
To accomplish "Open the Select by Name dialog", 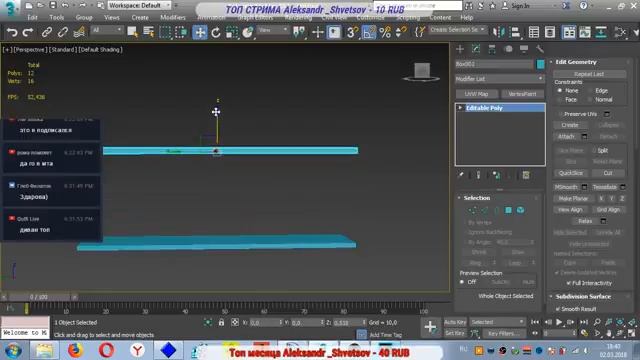I will pos(149,32).
